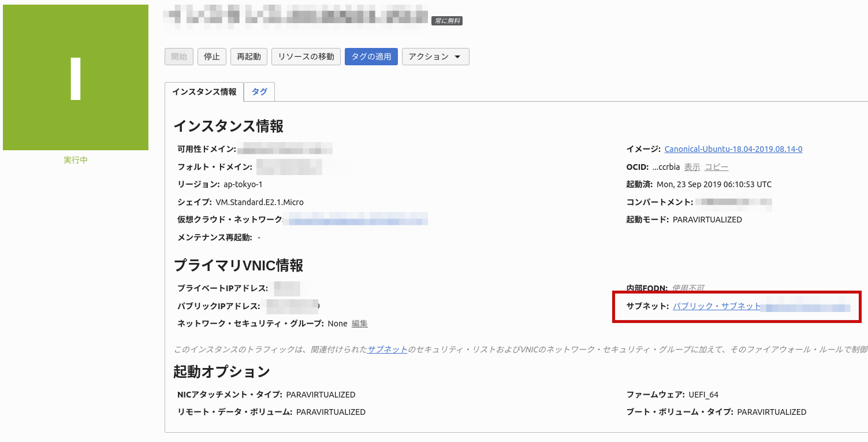Open the Canonical-Ubuntu-18.04 image link

pyautogui.click(x=734, y=148)
